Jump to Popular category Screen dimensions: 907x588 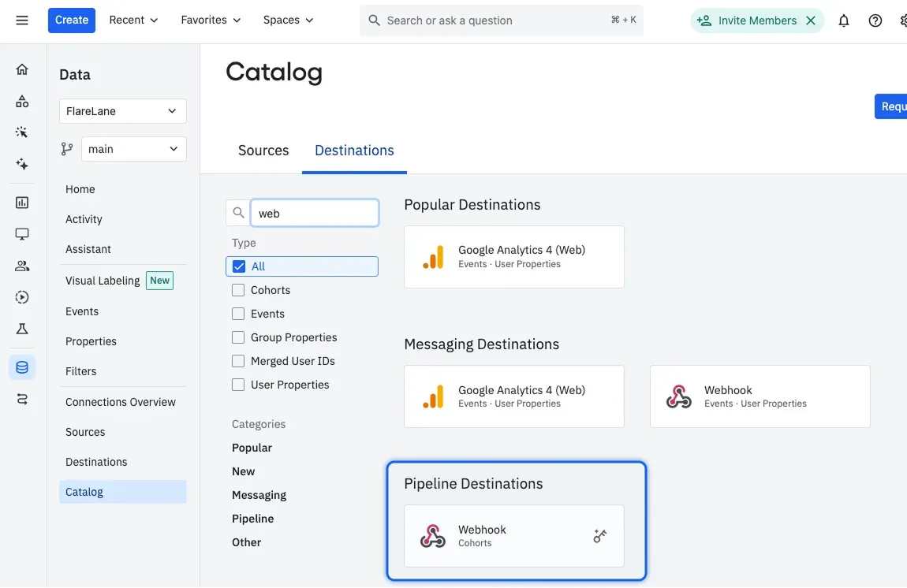coord(252,448)
